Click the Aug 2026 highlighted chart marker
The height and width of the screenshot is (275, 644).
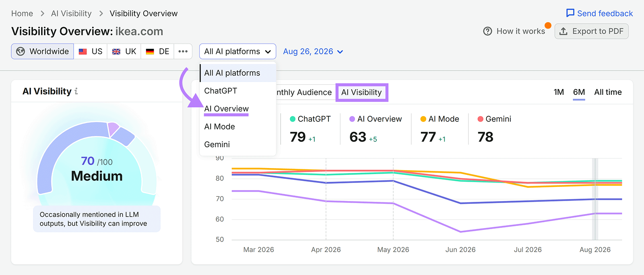(x=595, y=199)
